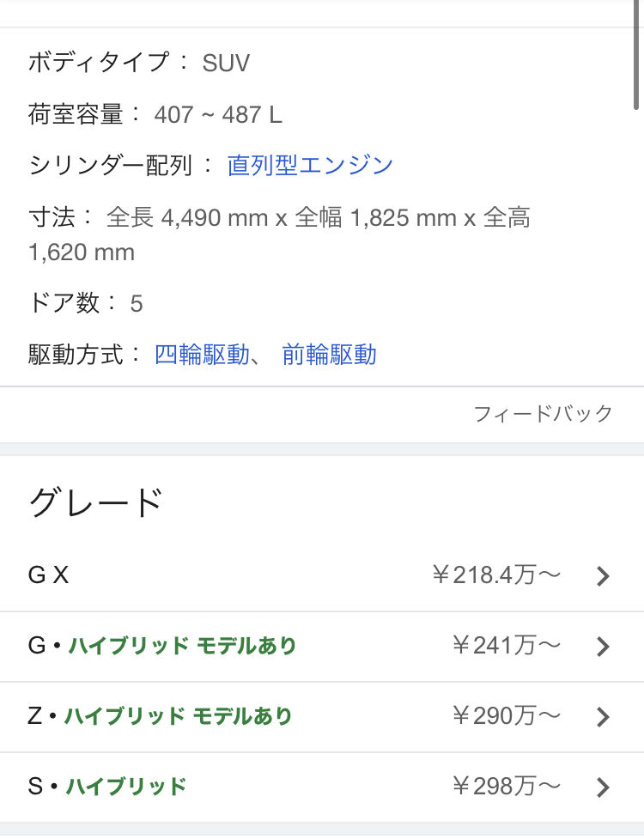Tap the ￥290万〜 price
Image resolution: width=644 pixels, height=839 pixels.
tap(507, 716)
